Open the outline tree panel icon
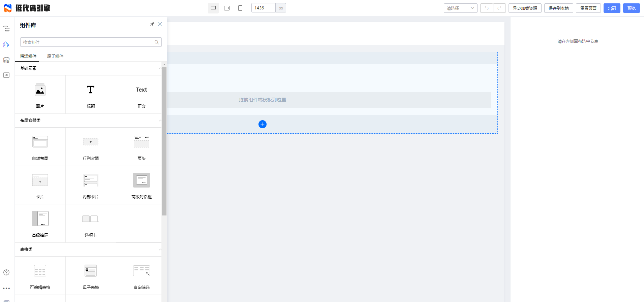This screenshot has height=302, width=644. click(6, 29)
